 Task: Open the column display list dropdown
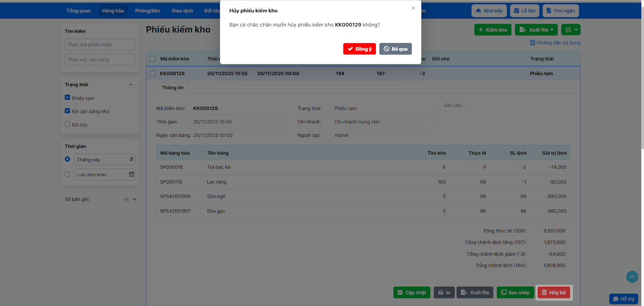[x=571, y=30]
